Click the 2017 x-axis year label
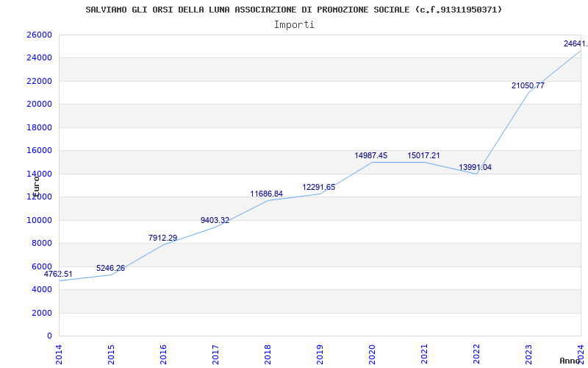The height and width of the screenshot is (368, 588). [x=215, y=354]
